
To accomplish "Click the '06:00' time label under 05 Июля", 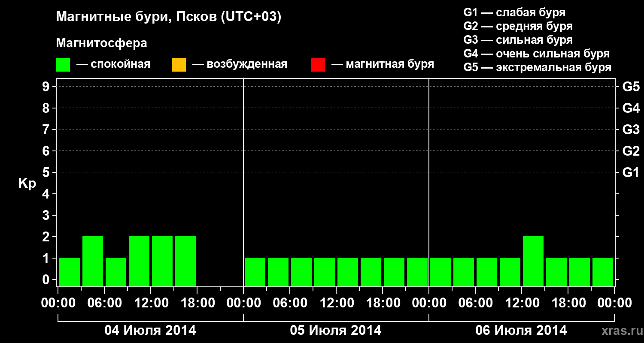I will [x=290, y=303].
